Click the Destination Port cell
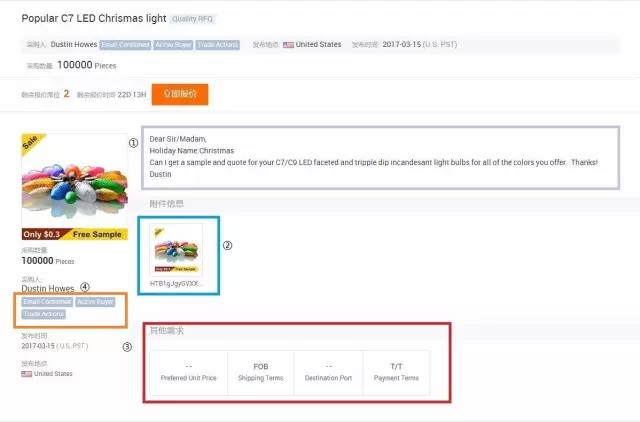Image resolution: width=640 pixels, height=422 pixels. (328, 372)
